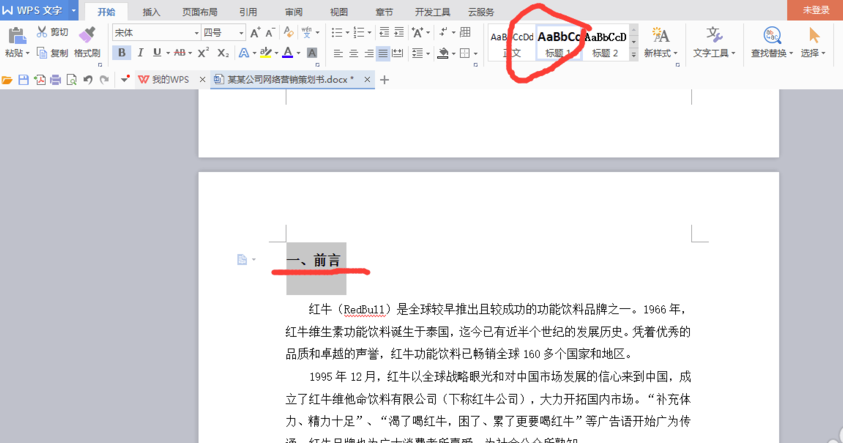Open the font size dropdown showing 四号
The image size is (843, 443).
click(x=224, y=33)
